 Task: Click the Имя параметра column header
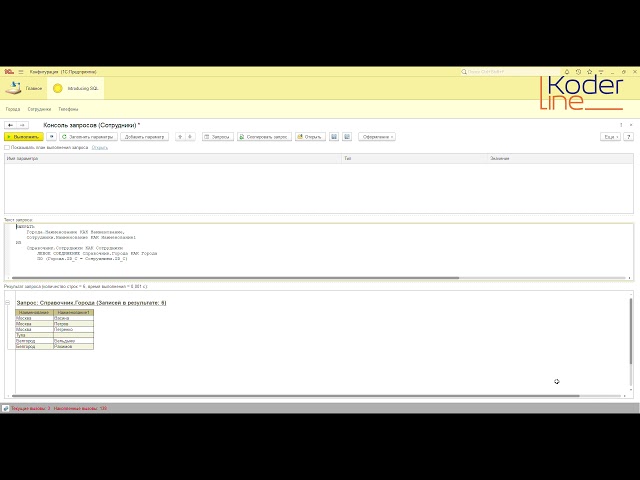pos(173,158)
